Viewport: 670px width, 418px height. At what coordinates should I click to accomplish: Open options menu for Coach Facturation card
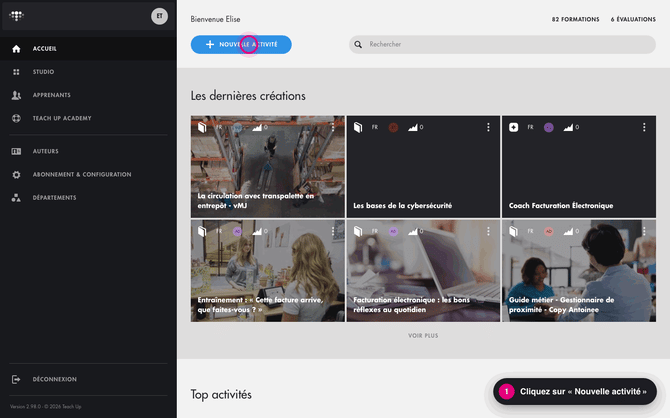[644, 127]
